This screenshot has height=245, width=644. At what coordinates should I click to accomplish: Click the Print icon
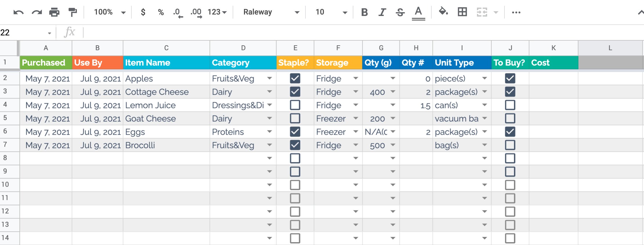pos(54,12)
